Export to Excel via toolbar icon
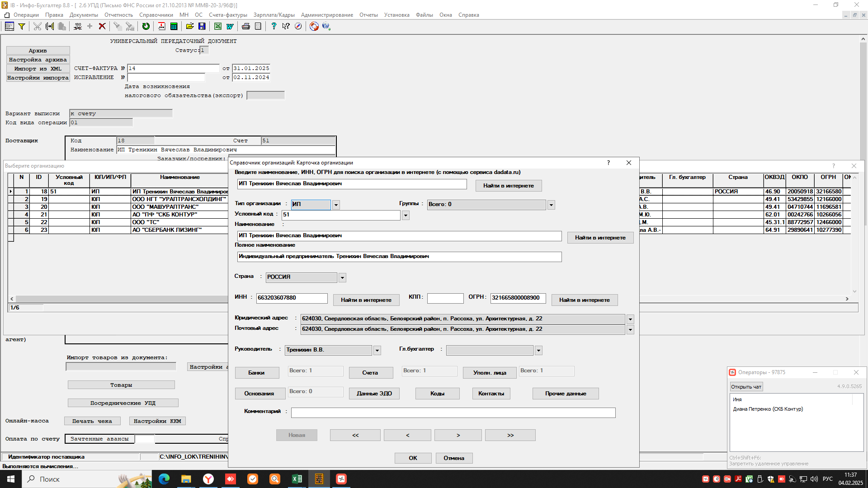The height and width of the screenshot is (488, 868). click(218, 26)
